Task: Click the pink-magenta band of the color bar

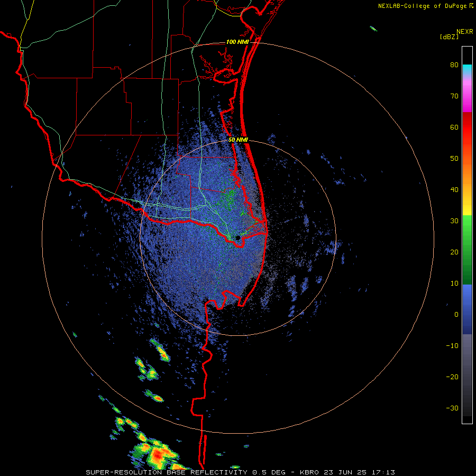Action: point(467,94)
